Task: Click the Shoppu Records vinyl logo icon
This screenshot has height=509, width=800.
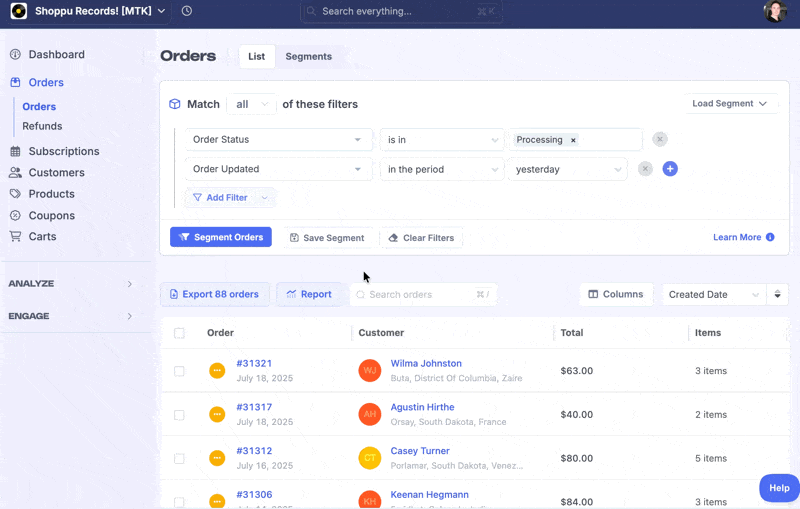Action: [19, 11]
